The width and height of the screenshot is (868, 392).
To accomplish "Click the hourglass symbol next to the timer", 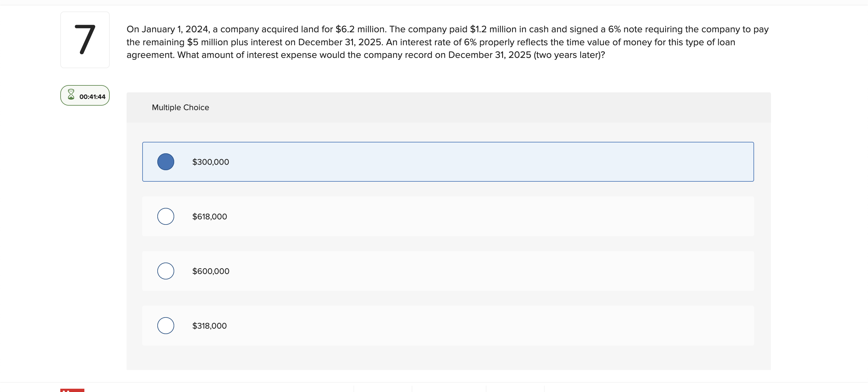I will point(71,95).
